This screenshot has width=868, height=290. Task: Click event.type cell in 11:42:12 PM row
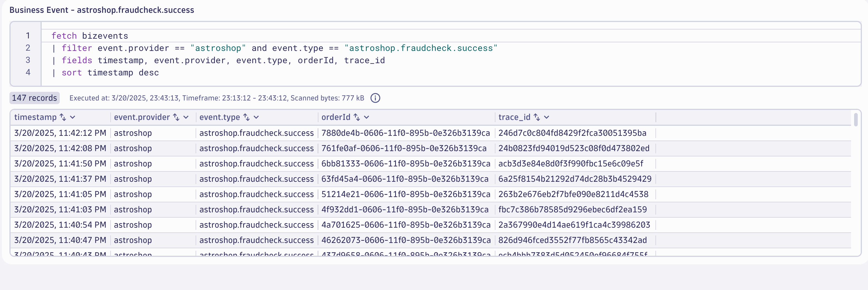click(256, 133)
